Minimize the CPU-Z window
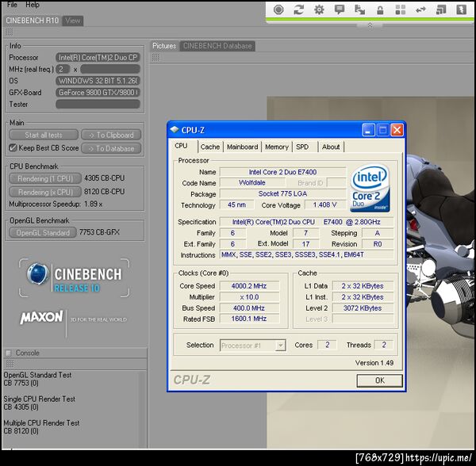The height and width of the screenshot is (466, 476). coord(369,130)
